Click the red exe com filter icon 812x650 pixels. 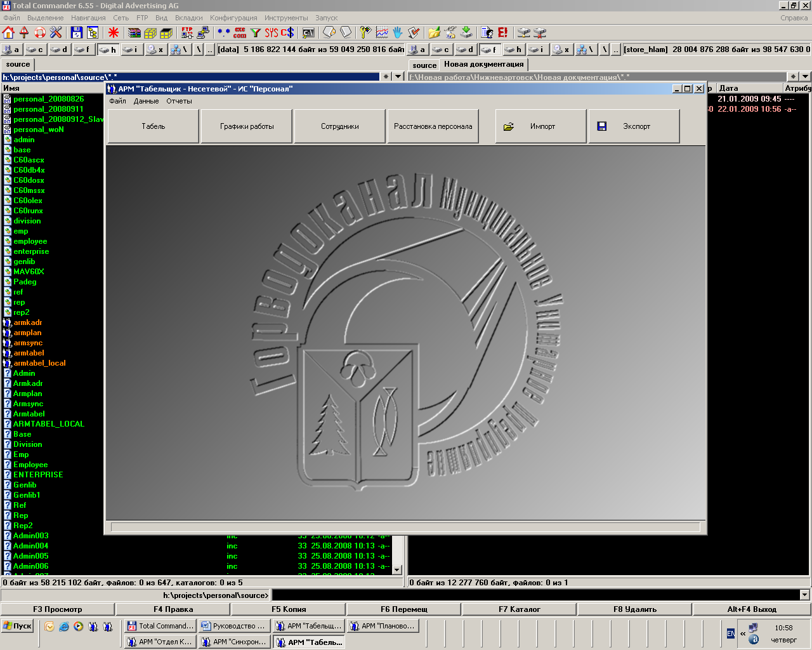click(x=240, y=32)
